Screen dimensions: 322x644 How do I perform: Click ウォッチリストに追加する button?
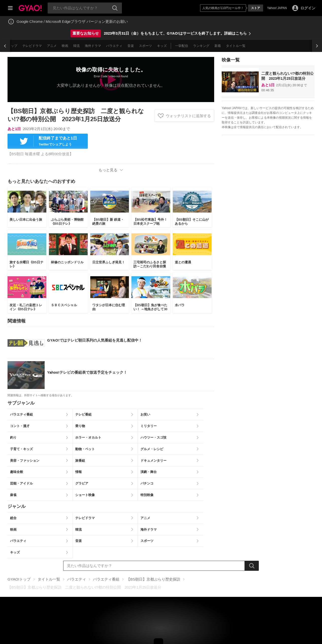184,116
